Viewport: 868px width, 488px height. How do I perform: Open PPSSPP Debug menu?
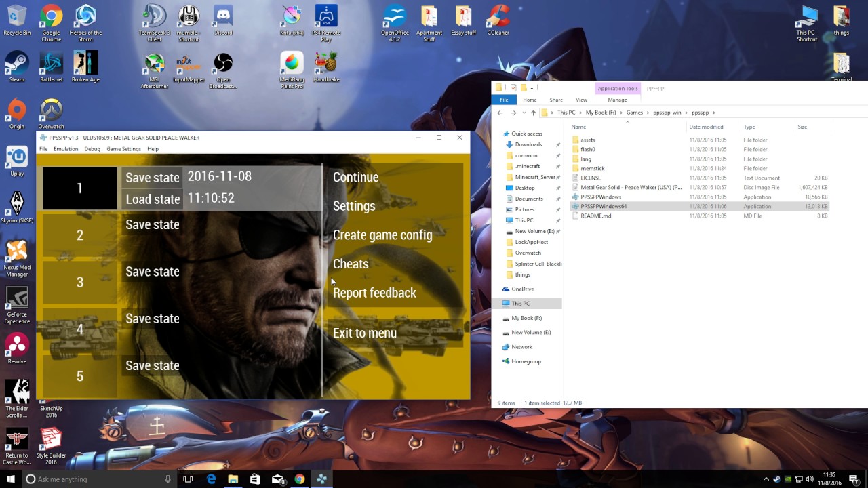[x=92, y=149]
